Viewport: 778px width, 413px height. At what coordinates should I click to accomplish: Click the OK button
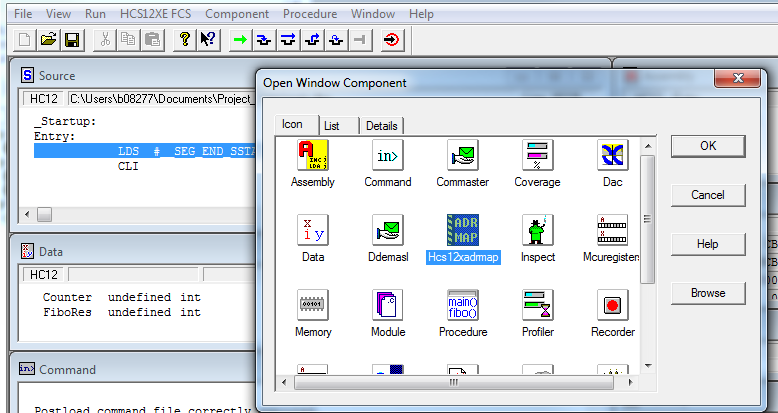(708, 146)
